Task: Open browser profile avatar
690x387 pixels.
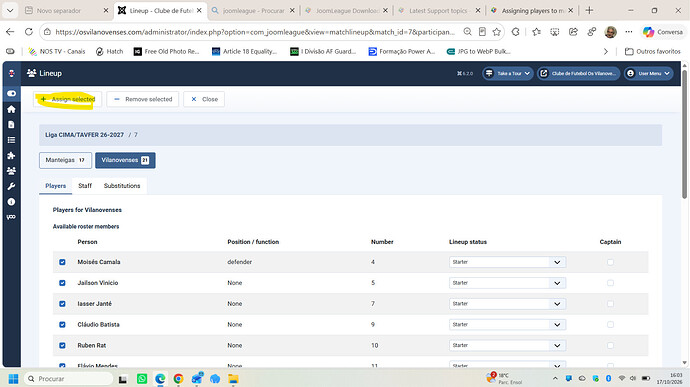Action: coord(610,32)
